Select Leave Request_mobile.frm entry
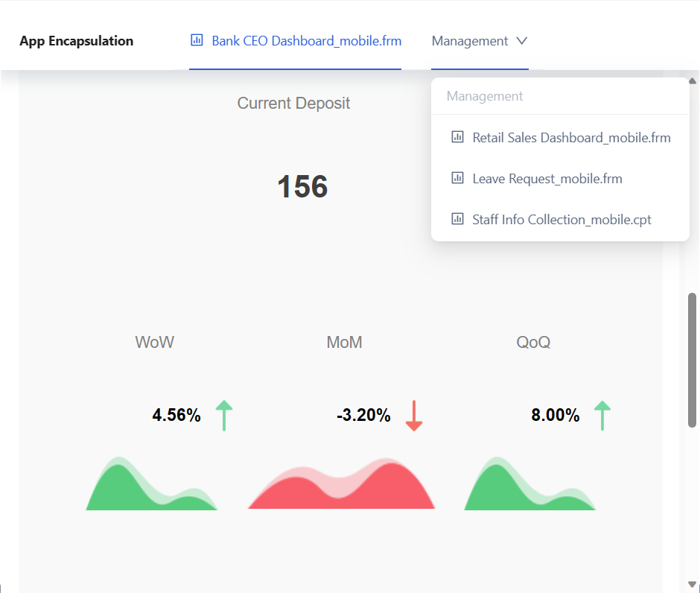This screenshot has width=700, height=593. [560, 179]
